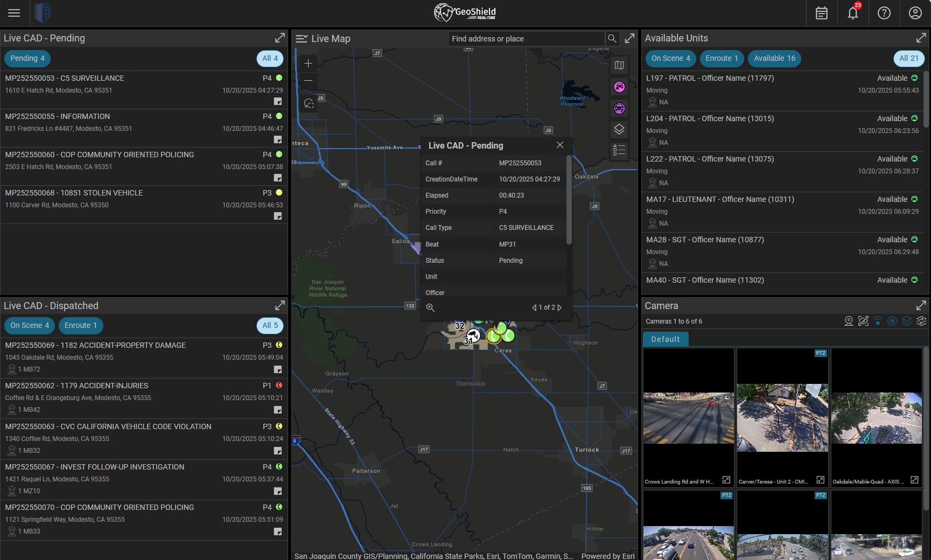Image resolution: width=931 pixels, height=560 pixels.
Task: Show All 21 available units
Action: (909, 58)
